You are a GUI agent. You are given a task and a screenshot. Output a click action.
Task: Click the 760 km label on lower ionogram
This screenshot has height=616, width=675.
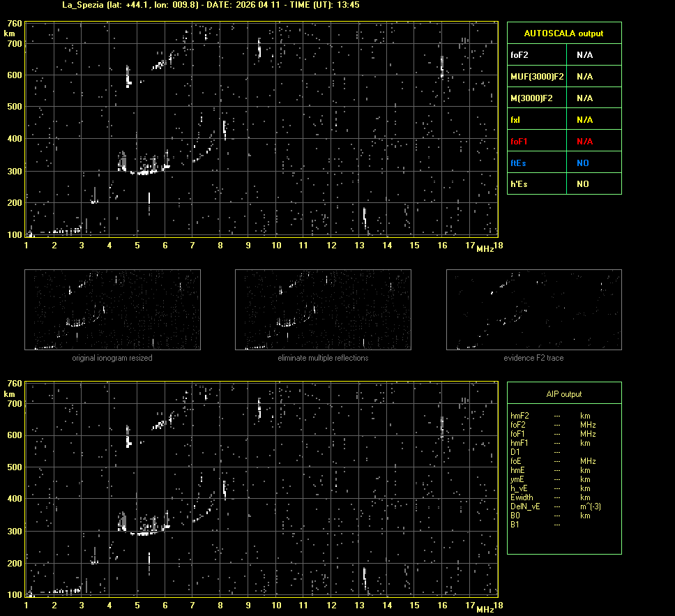(14, 384)
